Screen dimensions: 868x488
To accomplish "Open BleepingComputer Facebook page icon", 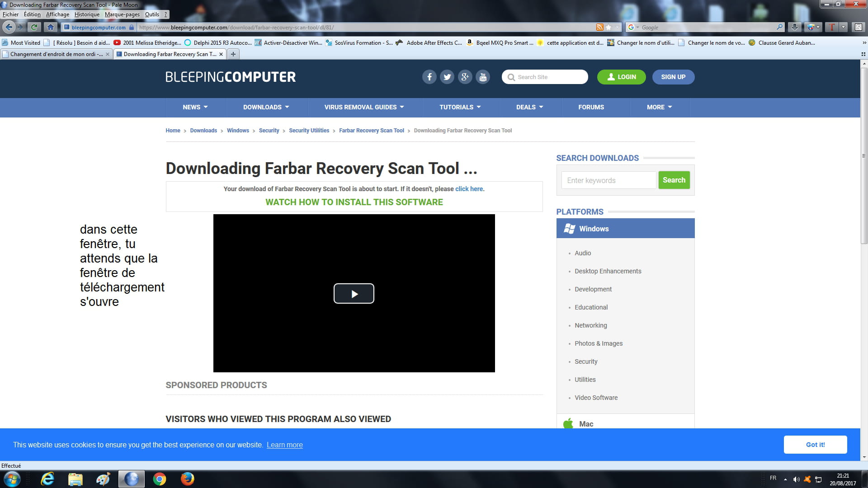I will 429,77.
